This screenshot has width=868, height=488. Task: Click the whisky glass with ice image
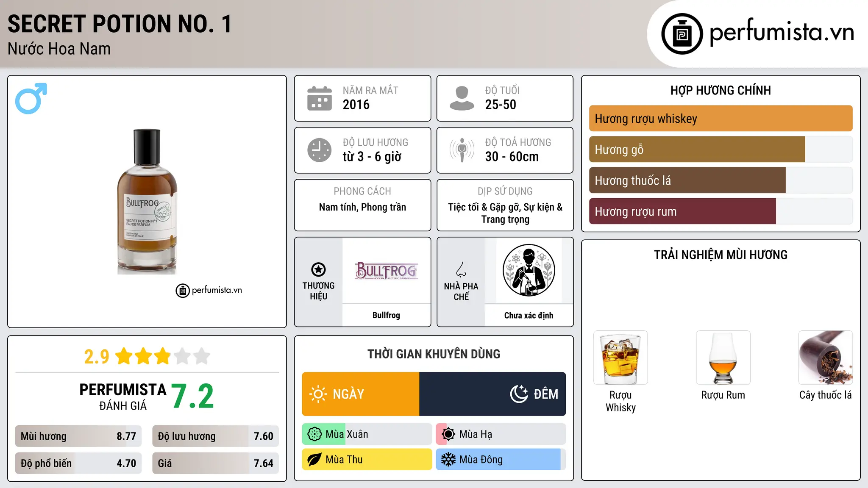click(620, 358)
